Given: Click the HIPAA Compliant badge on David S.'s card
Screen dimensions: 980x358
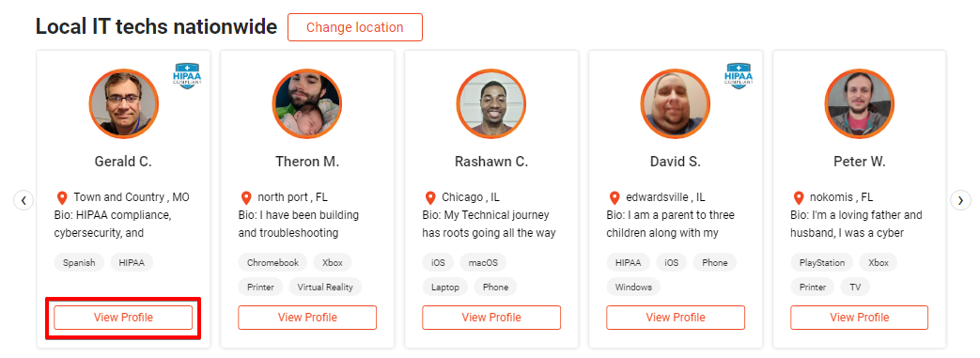Looking at the screenshot, I should click(x=739, y=76).
